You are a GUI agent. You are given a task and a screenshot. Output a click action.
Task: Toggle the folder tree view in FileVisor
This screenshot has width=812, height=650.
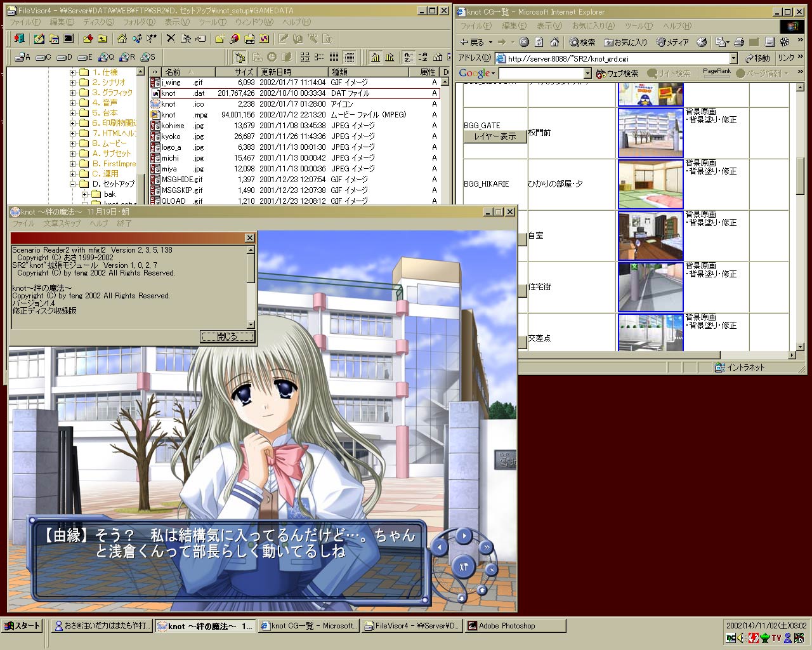click(x=240, y=57)
